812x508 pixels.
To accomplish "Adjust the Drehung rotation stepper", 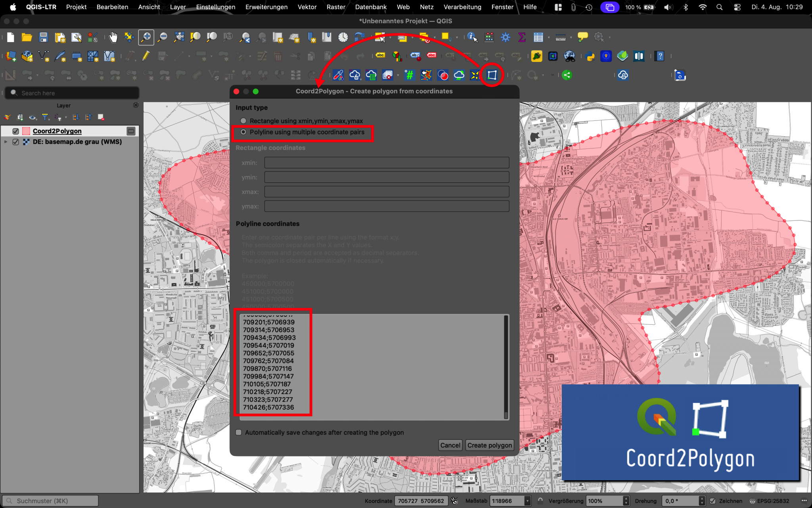I will (x=702, y=501).
